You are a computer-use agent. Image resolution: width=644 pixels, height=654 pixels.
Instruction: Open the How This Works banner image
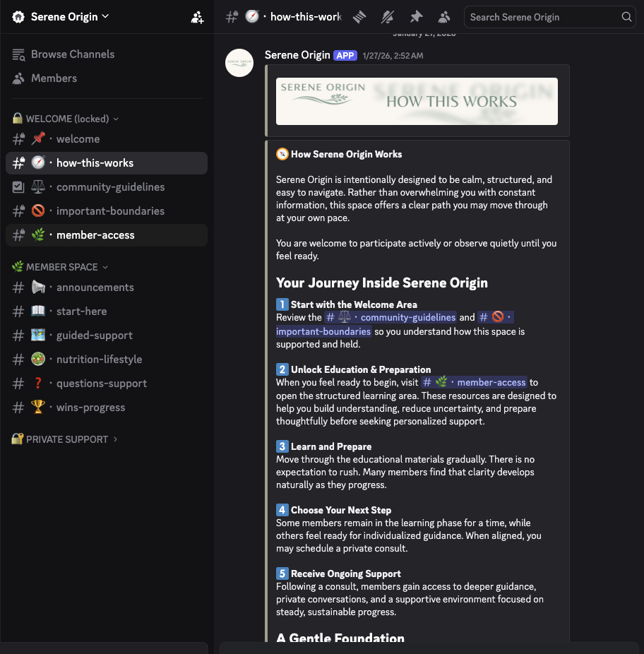click(417, 101)
